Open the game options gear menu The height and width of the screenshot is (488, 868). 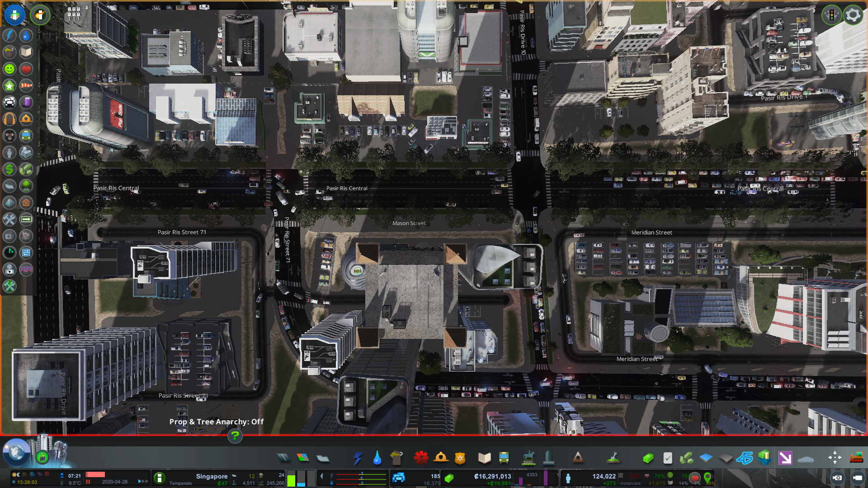click(853, 15)
